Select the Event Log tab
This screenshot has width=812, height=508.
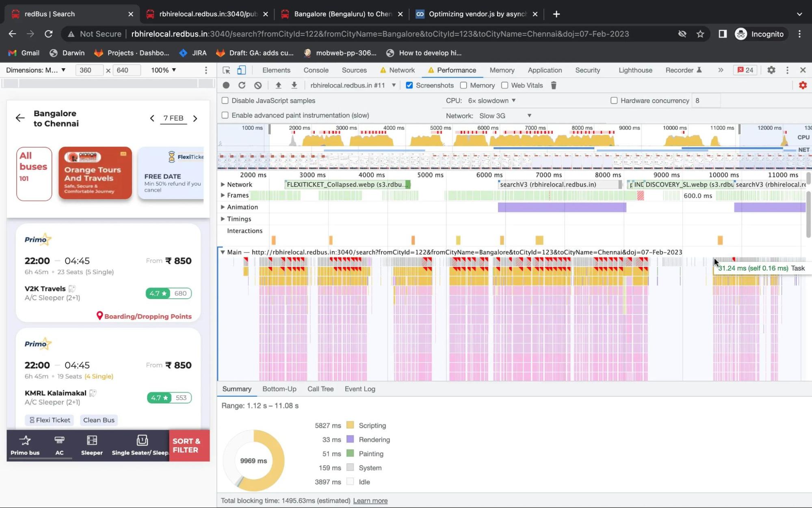tap(360, 389)
